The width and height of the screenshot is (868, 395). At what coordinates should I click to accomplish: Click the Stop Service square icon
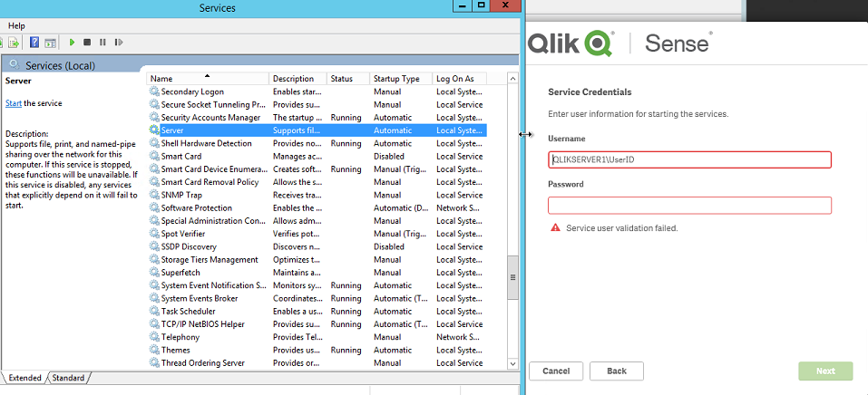coord(87,42)
